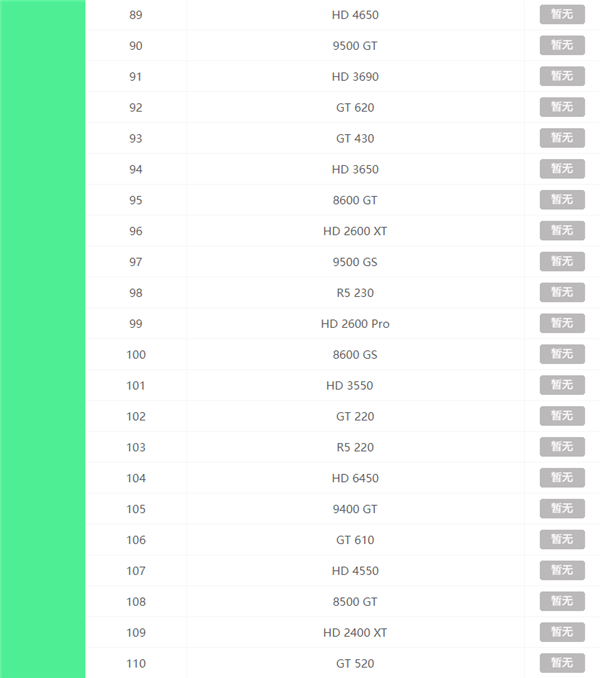Select the HD 3690 graphics card name
This screenshot has height=678, width=600.
[355, 77]
